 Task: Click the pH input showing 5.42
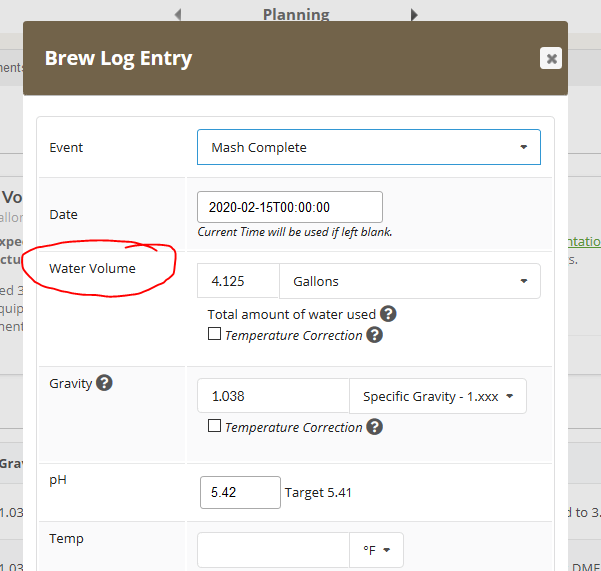[x=240, y=492]
